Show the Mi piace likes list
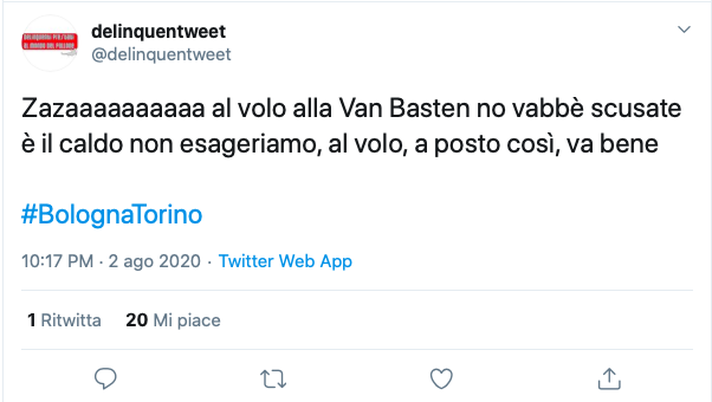Image resolution: width=712 pixels, height=402 pixels. point(187,320)
